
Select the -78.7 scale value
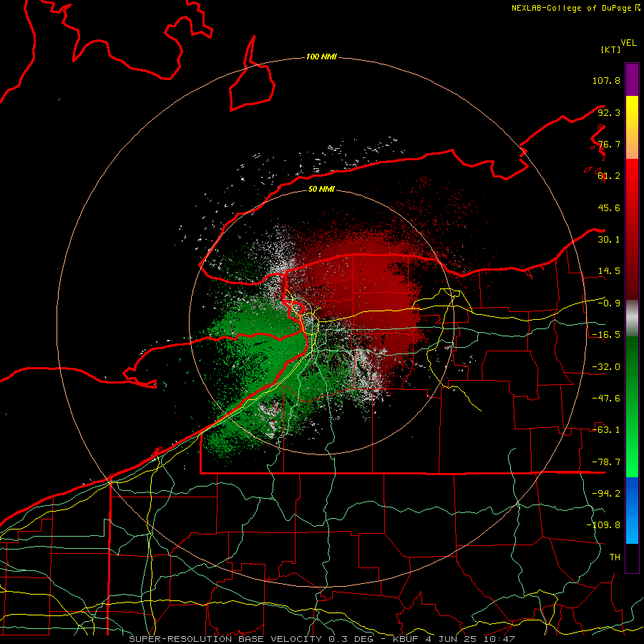point(606,462)
